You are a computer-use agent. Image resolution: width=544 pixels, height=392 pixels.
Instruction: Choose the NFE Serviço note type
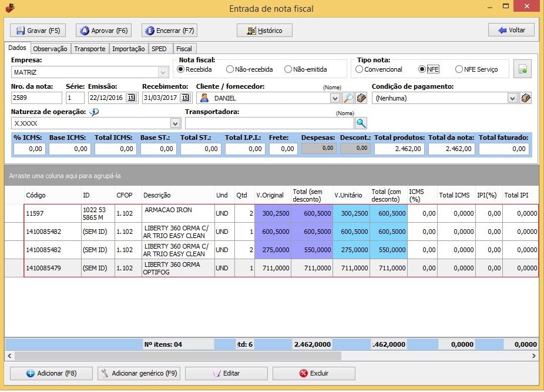click(x=459, y=69)
